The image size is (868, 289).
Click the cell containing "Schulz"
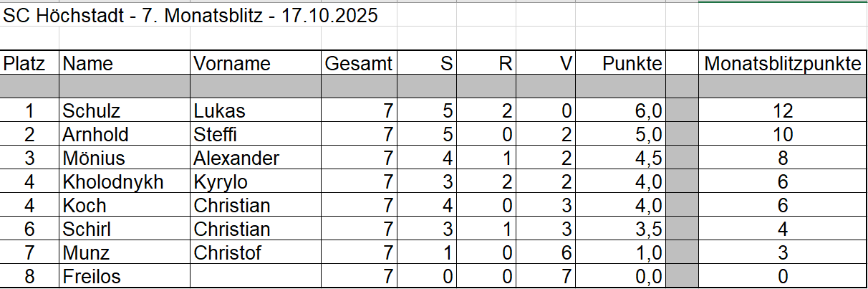[x=91, y=111]
